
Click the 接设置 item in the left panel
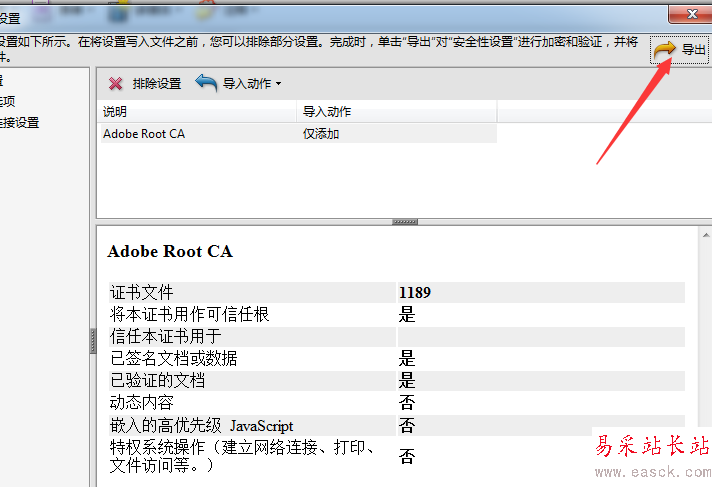click(x=20, y=123)
